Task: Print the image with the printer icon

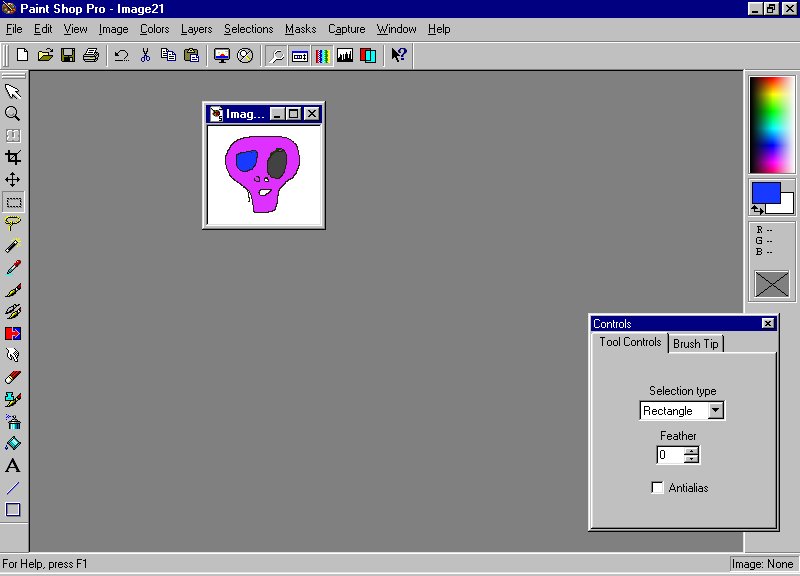Action: click(91, 55)
